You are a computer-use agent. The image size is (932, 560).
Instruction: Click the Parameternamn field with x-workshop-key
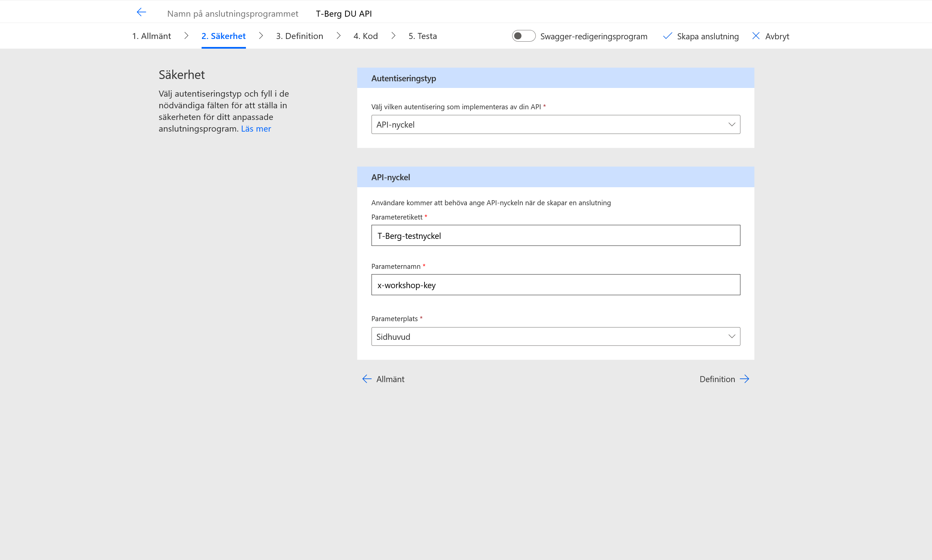555,285
